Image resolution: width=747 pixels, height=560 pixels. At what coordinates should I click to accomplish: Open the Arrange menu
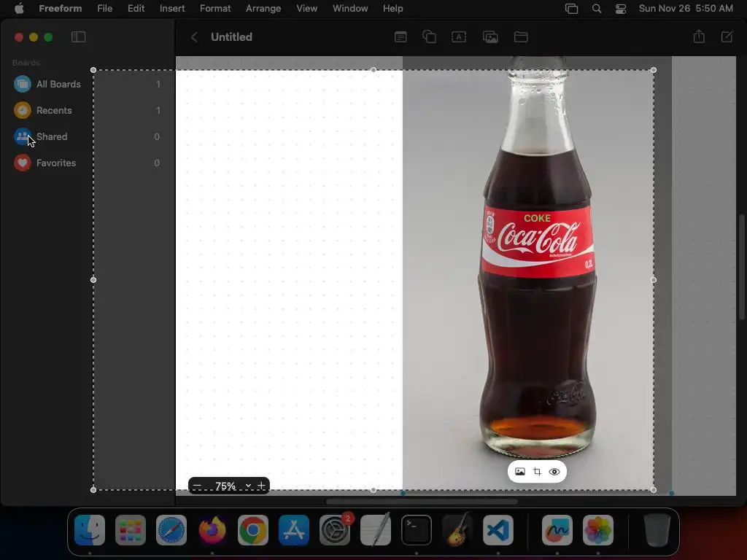click(x=263, y=9)
